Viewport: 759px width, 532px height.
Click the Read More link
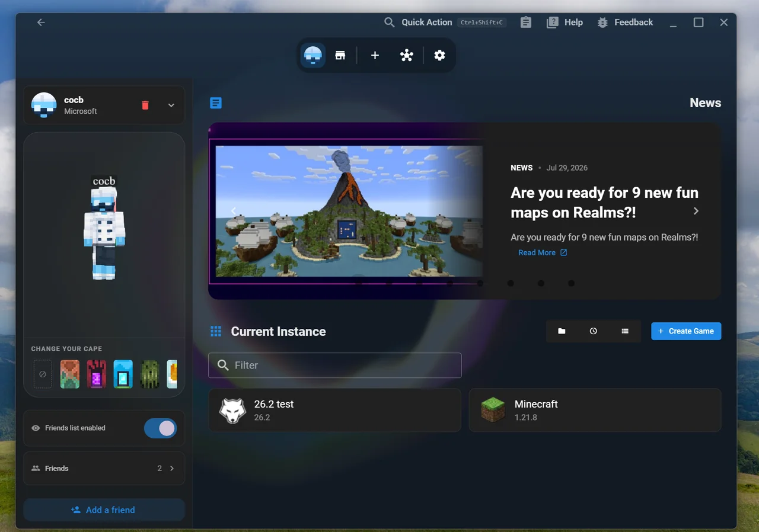click(x=543, y=253)
